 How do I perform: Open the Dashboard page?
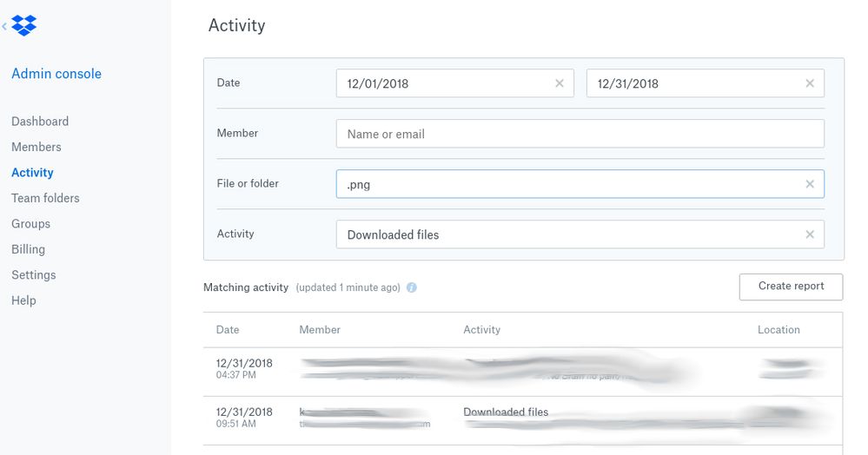point(40,122)
